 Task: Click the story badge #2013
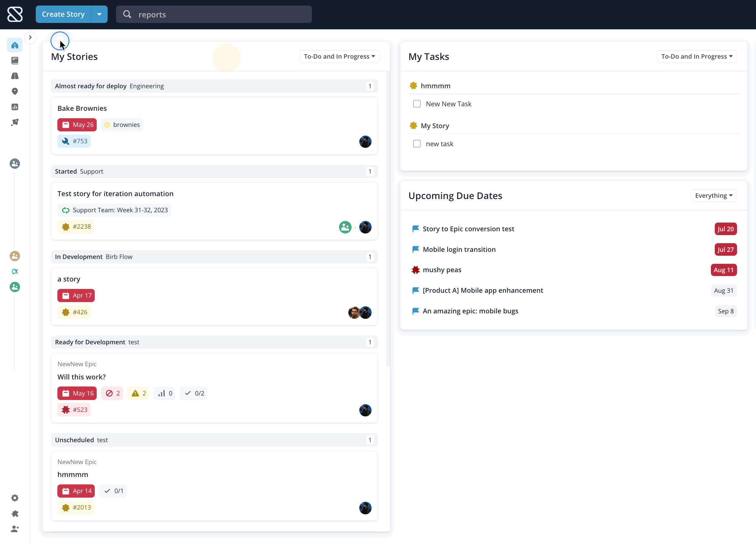(x=76, y=507)
